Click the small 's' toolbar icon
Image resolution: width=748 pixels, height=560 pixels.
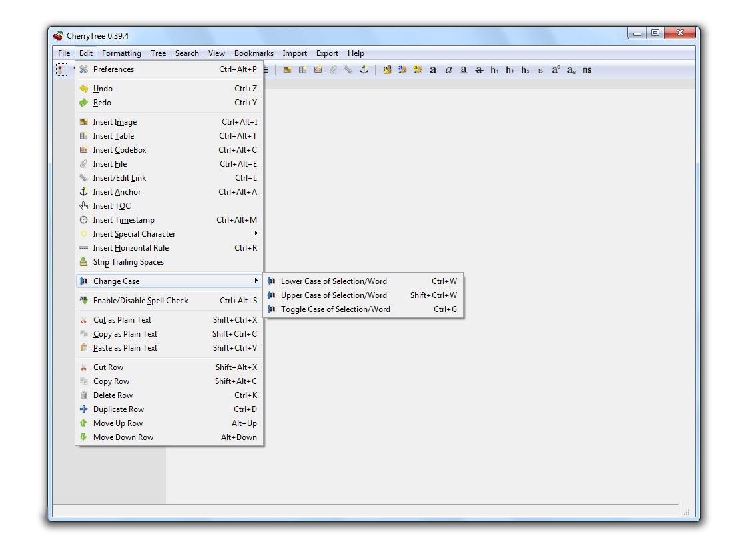(x=540, y=70)
